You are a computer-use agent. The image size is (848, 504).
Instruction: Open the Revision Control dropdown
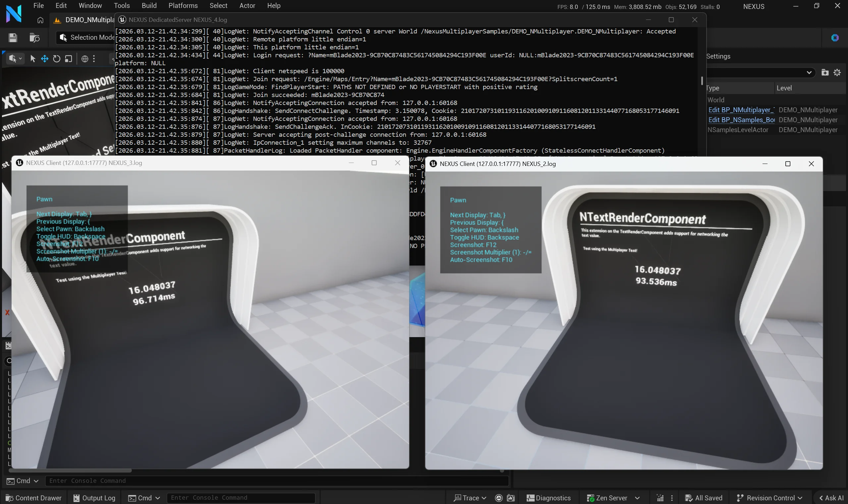(x=769, y=498)
